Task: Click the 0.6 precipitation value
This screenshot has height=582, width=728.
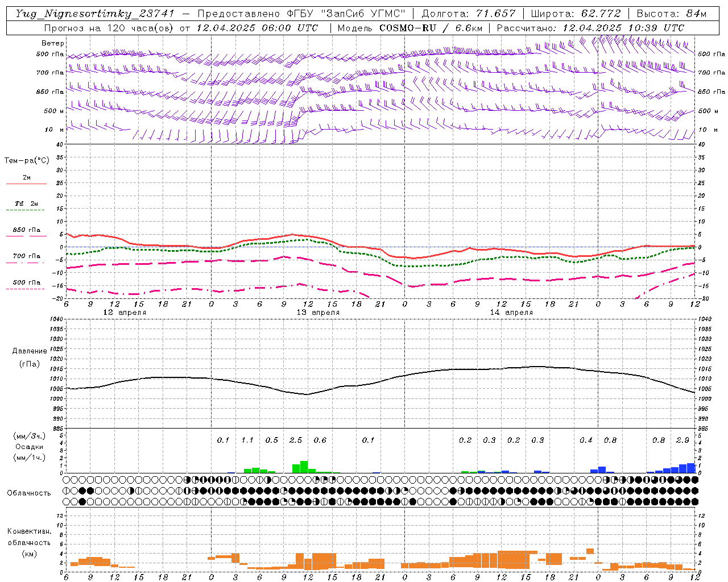Action: (x=320, y=440)
